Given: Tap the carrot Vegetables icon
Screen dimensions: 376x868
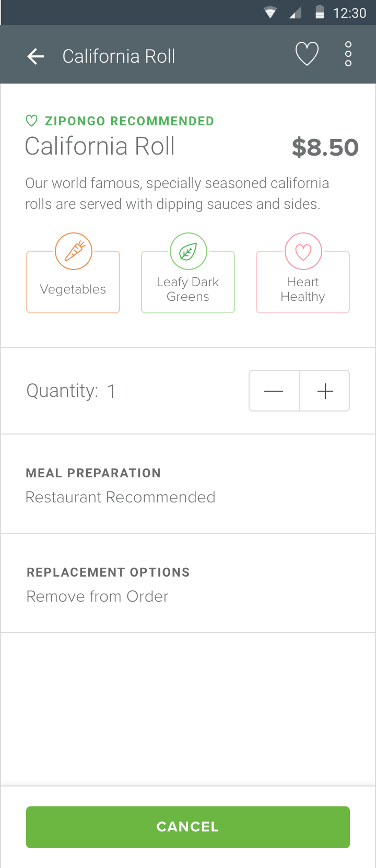Looking at the screenshot, I should [74, 251].
